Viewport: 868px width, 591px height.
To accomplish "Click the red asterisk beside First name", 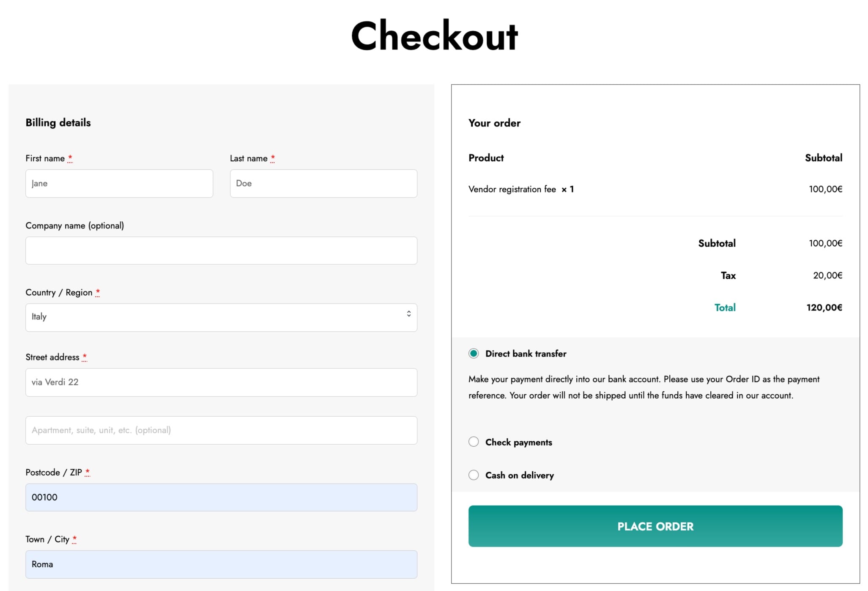I will [70, 158].
